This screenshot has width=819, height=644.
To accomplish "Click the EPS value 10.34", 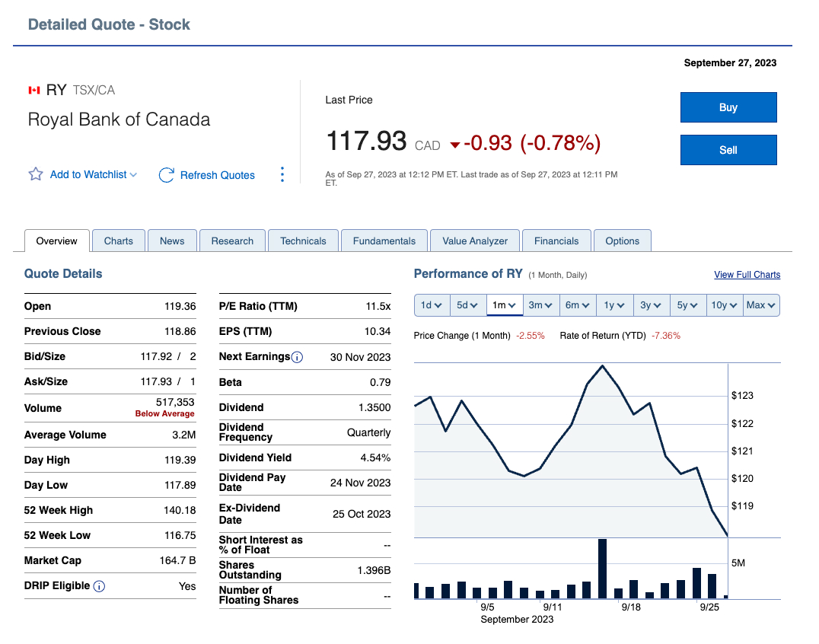I will pyautogui.click(x=377, y=331).
